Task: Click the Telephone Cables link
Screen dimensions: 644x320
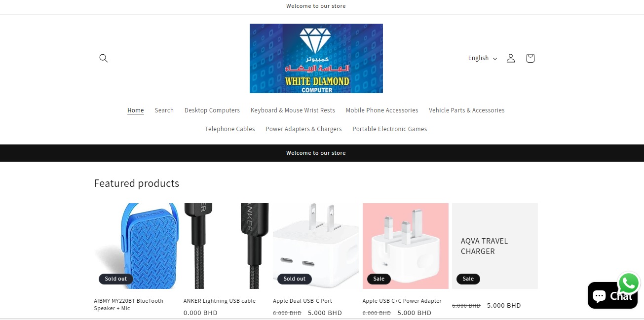Action: [x=230, y=129]
